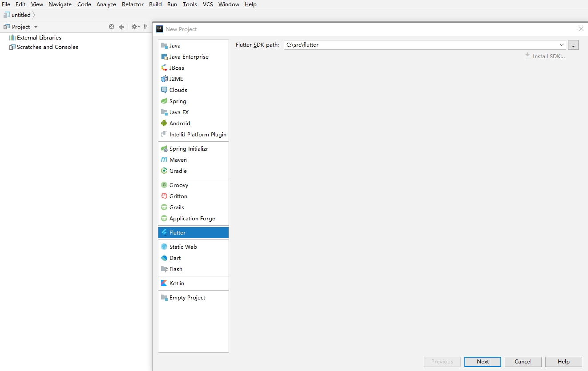Hide the Project tool window
The height and width of the screenshot is (371, 588).
[146, 27]
